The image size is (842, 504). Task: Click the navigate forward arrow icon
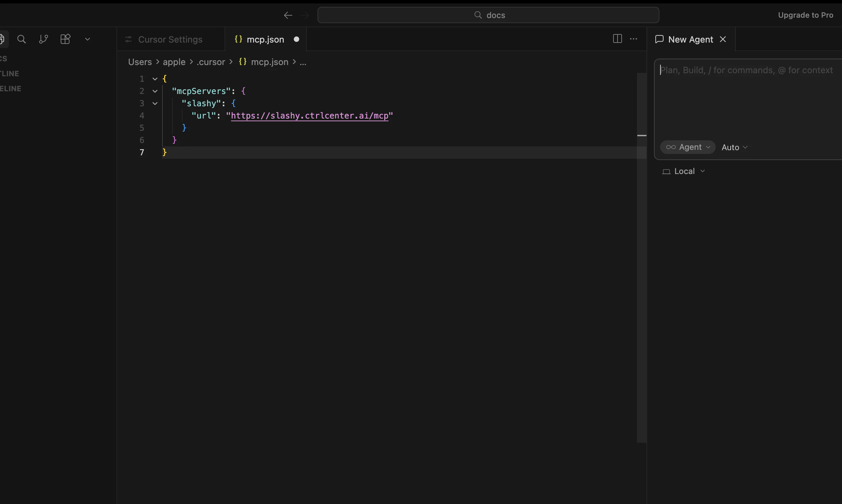coord(304,15)
